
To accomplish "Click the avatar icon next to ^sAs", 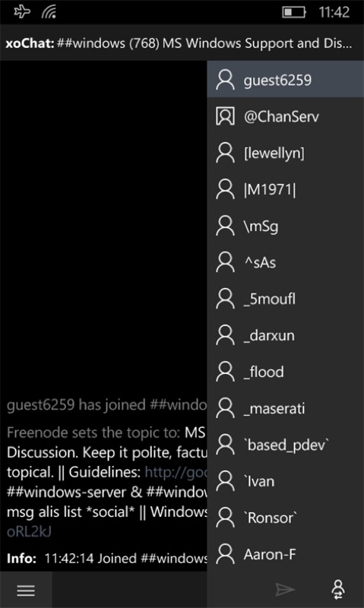I will tap(225, 262).
